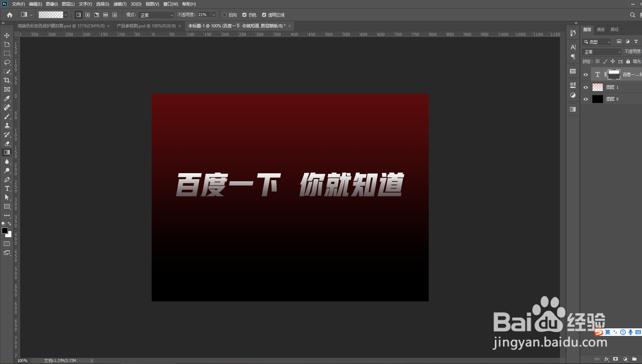
Task: Choose the reflected gradient style button
Action: click(x=106, y=15)
